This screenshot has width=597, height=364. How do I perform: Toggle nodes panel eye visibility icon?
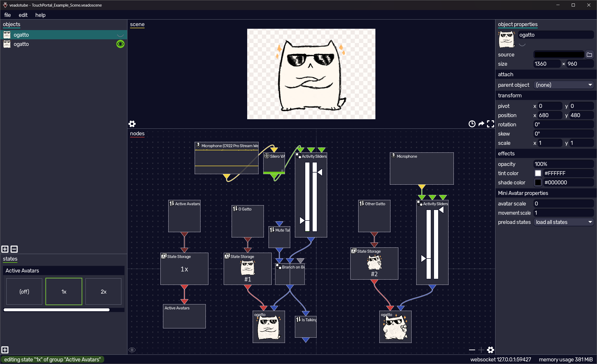click(x=132, y=350)
